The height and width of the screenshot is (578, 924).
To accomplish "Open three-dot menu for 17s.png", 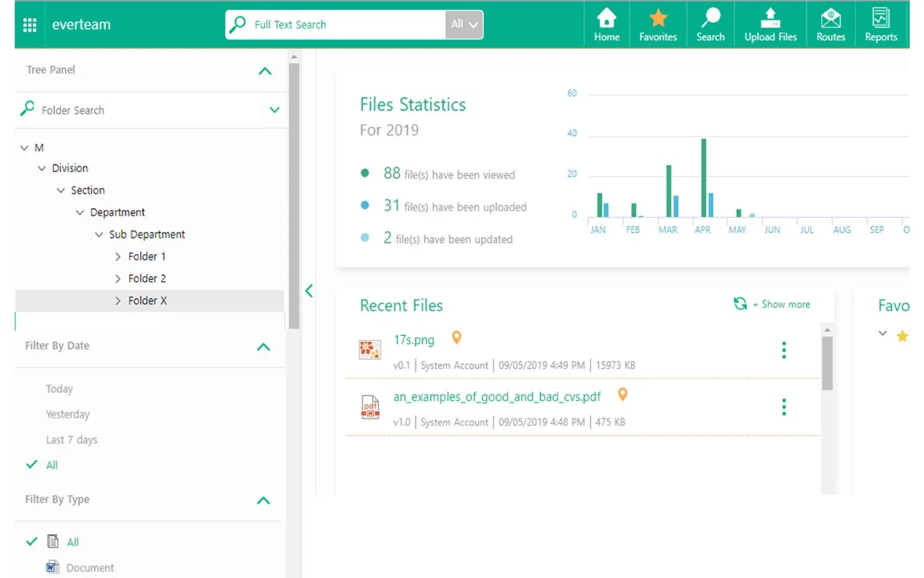I will [x=784, y=350].
